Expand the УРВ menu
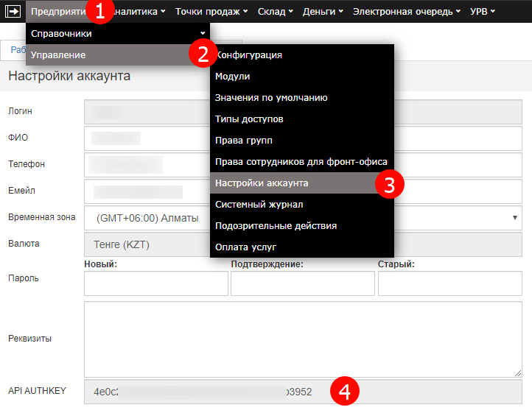Viewport: 532px width, 413px height. 482,11
